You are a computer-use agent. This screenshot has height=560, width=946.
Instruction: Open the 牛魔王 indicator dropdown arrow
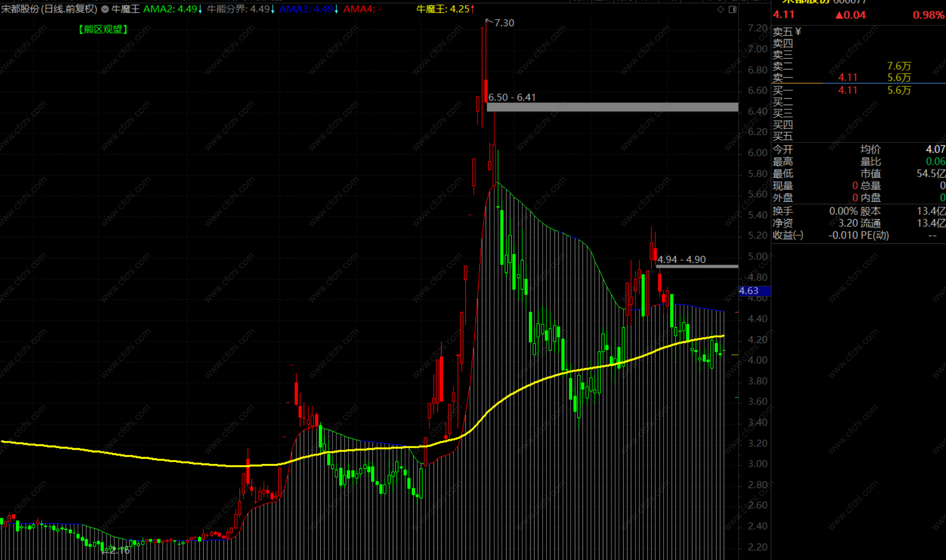click(105, 9)
